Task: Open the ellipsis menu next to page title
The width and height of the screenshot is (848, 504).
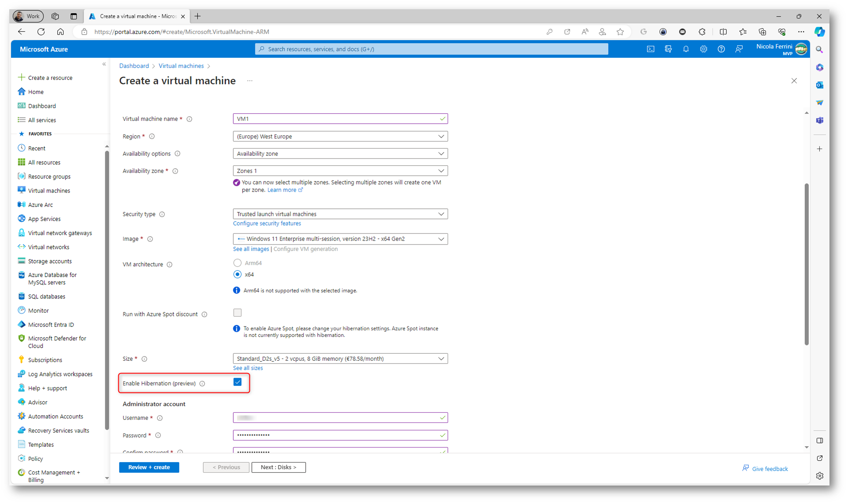Action: point(250,81)
